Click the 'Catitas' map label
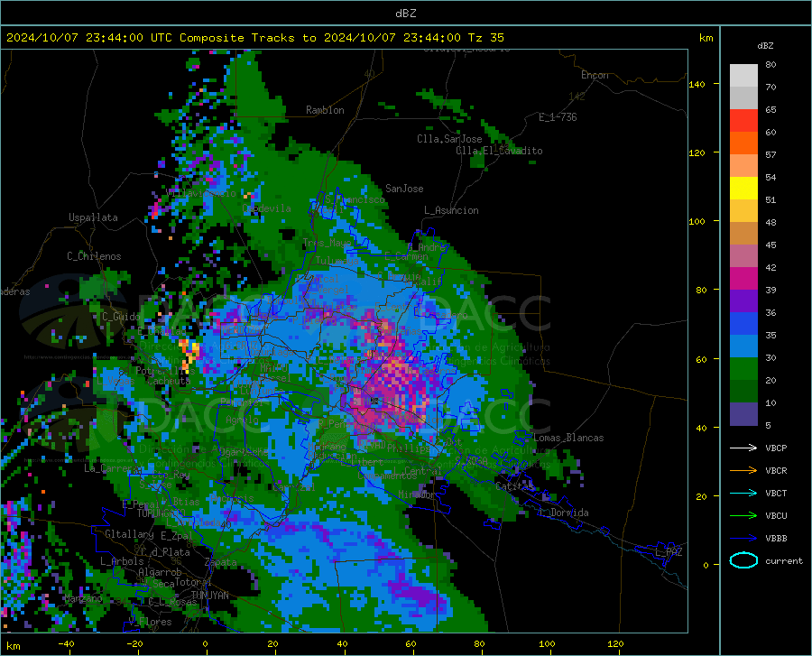The height and width of the screenshot is (656, 812). (514, 486)
